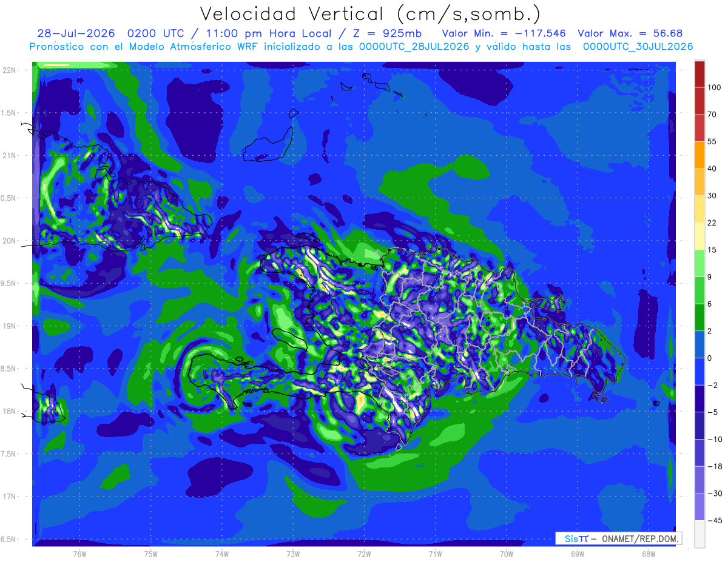The width and height of the screenshot is (728, 562).
Task: Click the orange legend swatch between 55 and 40
Action: (699, 155)
